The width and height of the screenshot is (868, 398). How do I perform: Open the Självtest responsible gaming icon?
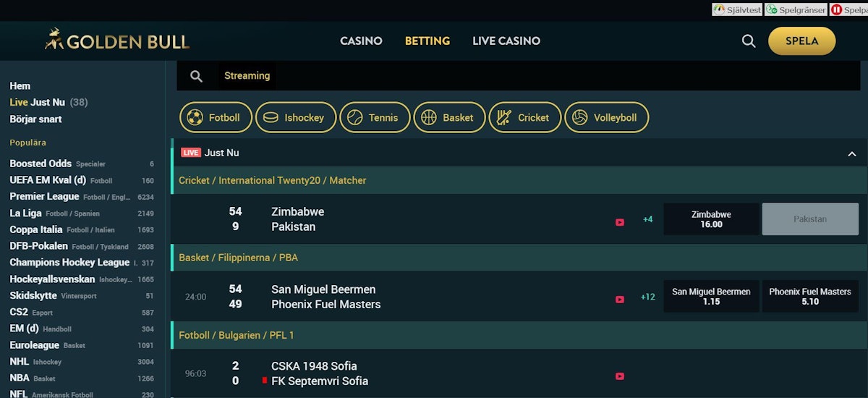tap(737, 9)
